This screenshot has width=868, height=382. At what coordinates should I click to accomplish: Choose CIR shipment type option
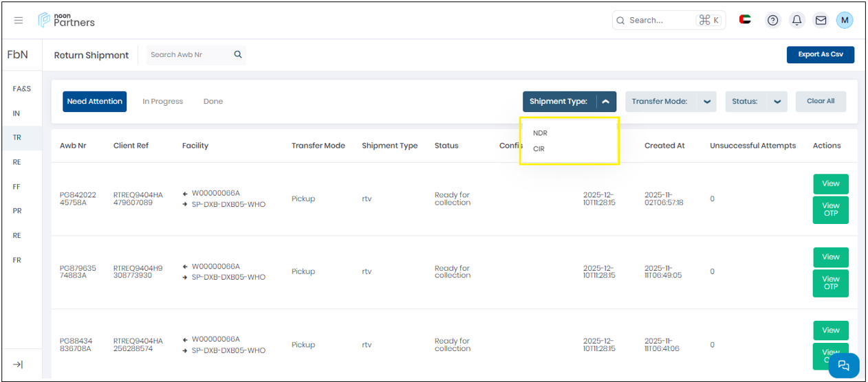[x=539, y=148]
